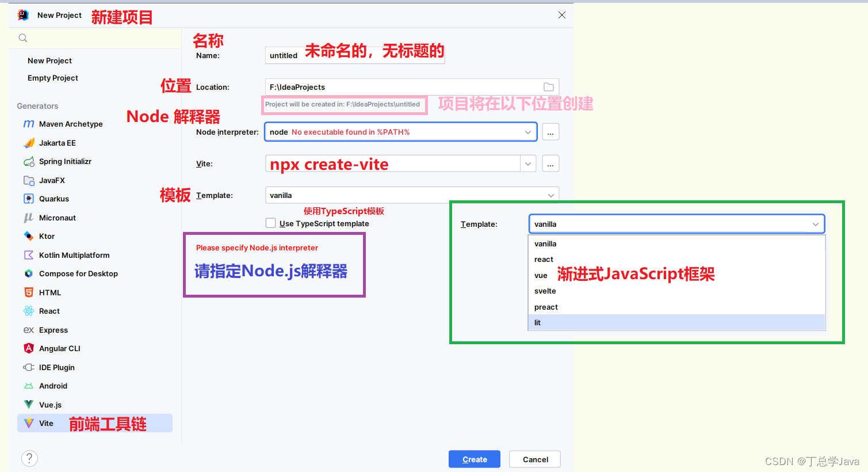Screen dimensions: 868x472
Task: Browse for Vite package with ellipsis button
Action: coord(550,163)
